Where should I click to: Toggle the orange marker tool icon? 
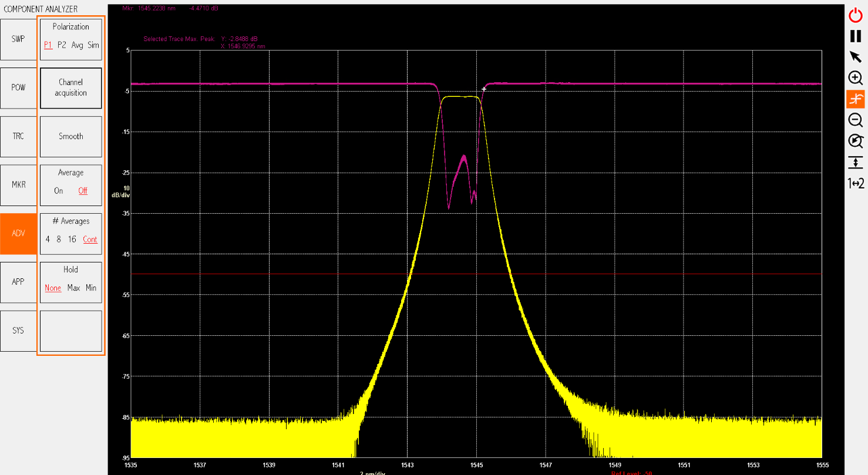[856, 99]
